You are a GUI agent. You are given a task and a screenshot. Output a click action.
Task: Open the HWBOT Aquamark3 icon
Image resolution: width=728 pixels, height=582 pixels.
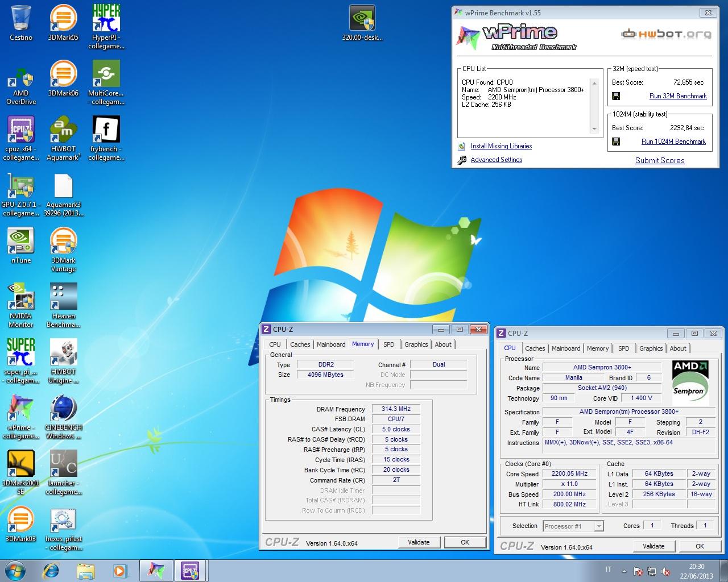pyautogui.click(x=63, y=138)
